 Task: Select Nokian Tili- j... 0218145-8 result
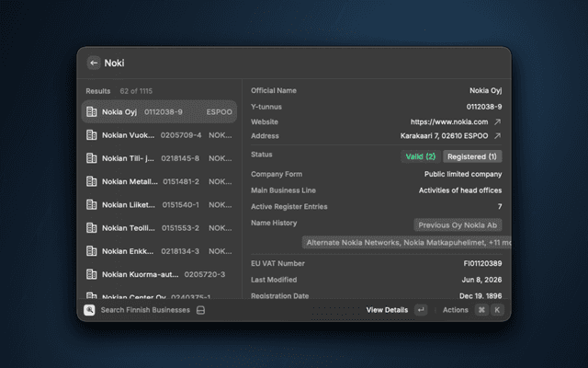click(159, 158)
